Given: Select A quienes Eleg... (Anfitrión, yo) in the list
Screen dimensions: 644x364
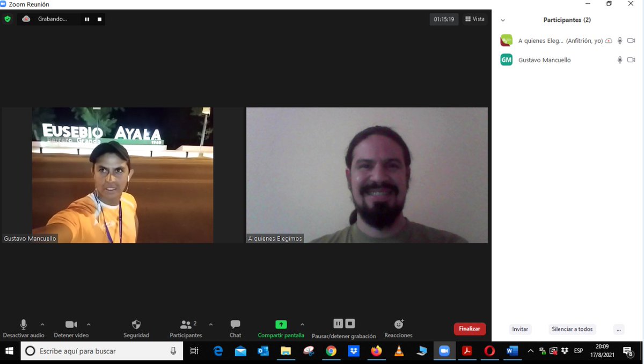Looking at the screenshot, I should 568,41.
